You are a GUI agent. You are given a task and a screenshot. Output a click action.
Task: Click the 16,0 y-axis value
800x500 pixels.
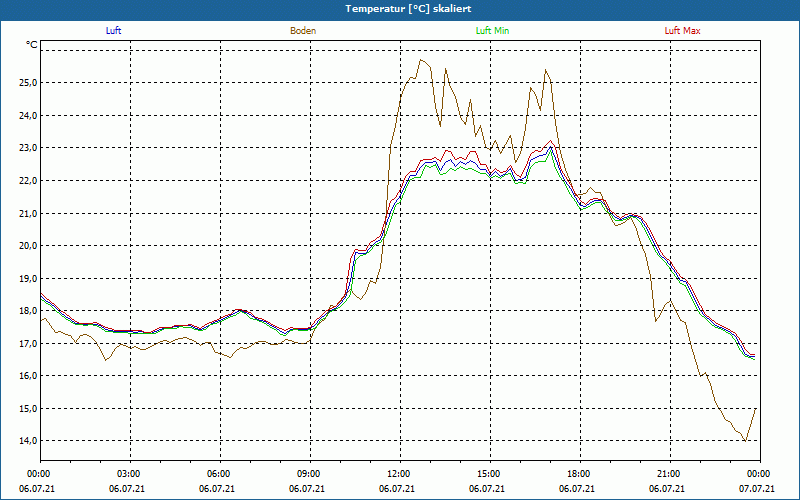(x=29, y=376)
